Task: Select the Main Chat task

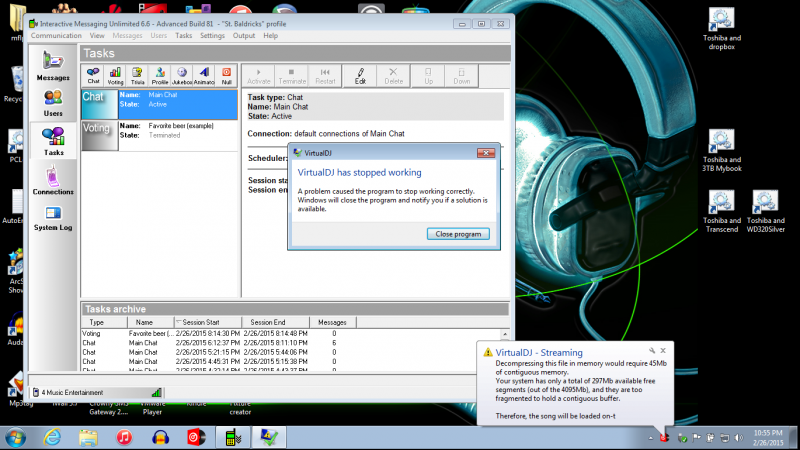Action: (x=160, y=105)
